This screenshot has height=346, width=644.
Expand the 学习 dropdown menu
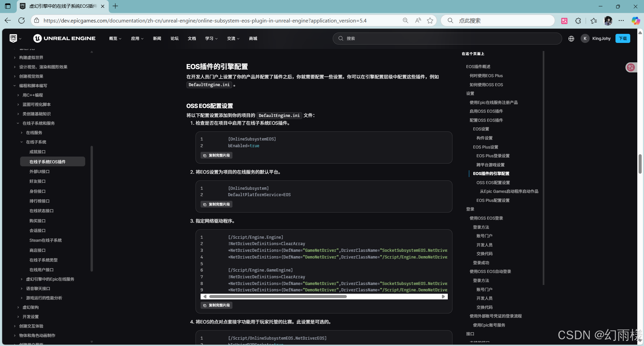tap(211, 39)
